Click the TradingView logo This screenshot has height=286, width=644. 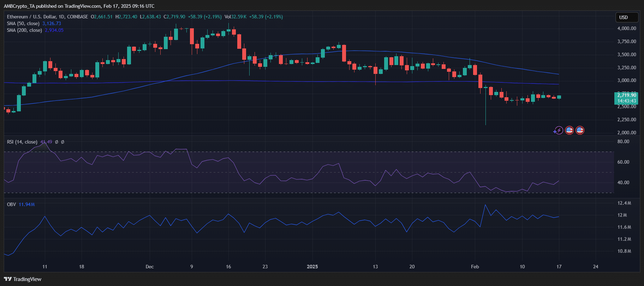23,279
